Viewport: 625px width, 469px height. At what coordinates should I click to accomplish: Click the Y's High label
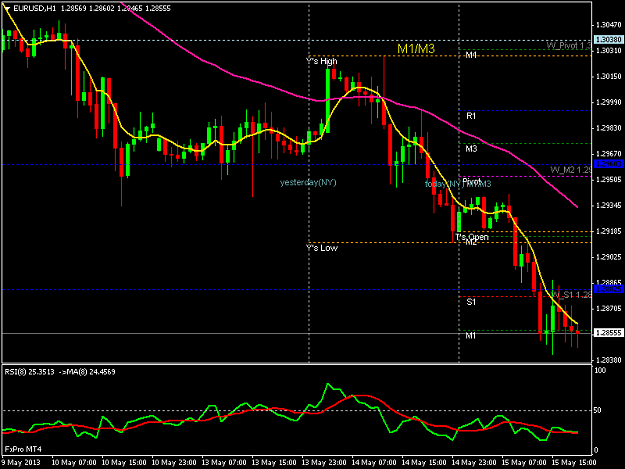[321, 61]
